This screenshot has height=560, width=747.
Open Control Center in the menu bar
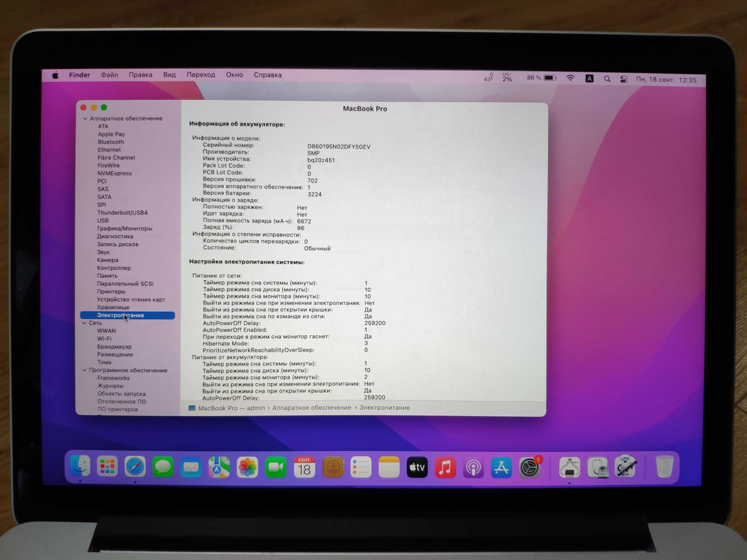624,79
